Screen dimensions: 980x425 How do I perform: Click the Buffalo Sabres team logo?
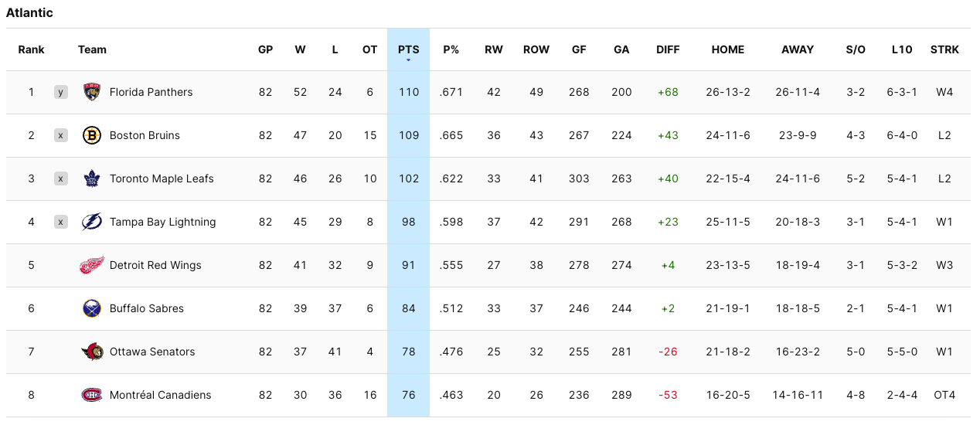pyautogui.click(x=92, y=308)
